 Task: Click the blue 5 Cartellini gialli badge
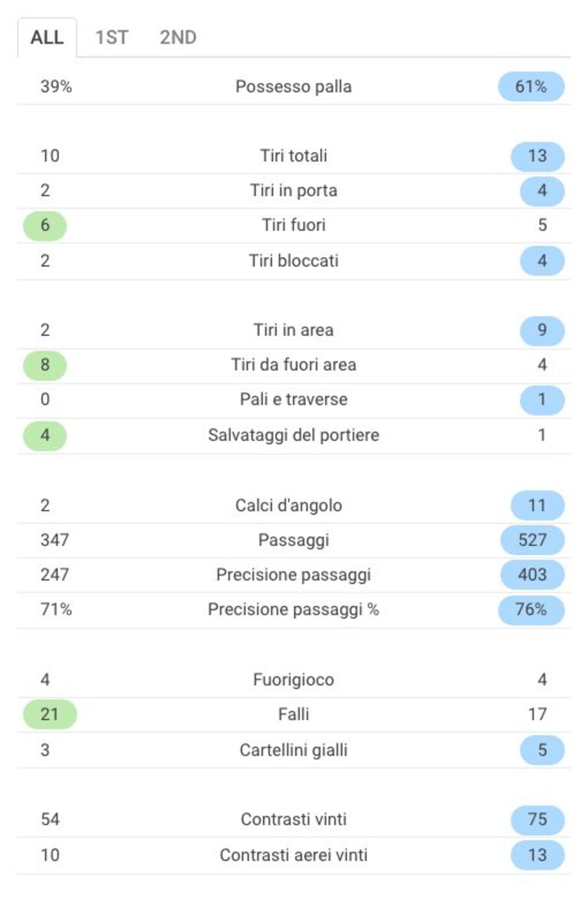542,750
